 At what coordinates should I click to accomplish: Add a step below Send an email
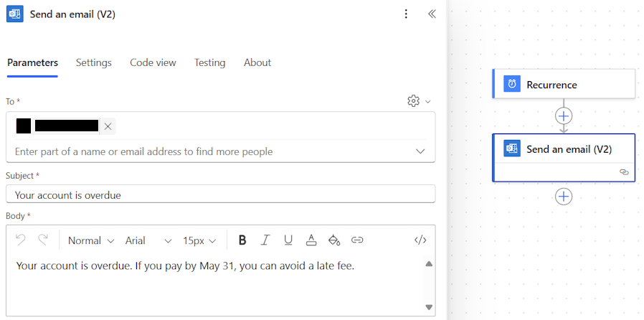(564, 197)
